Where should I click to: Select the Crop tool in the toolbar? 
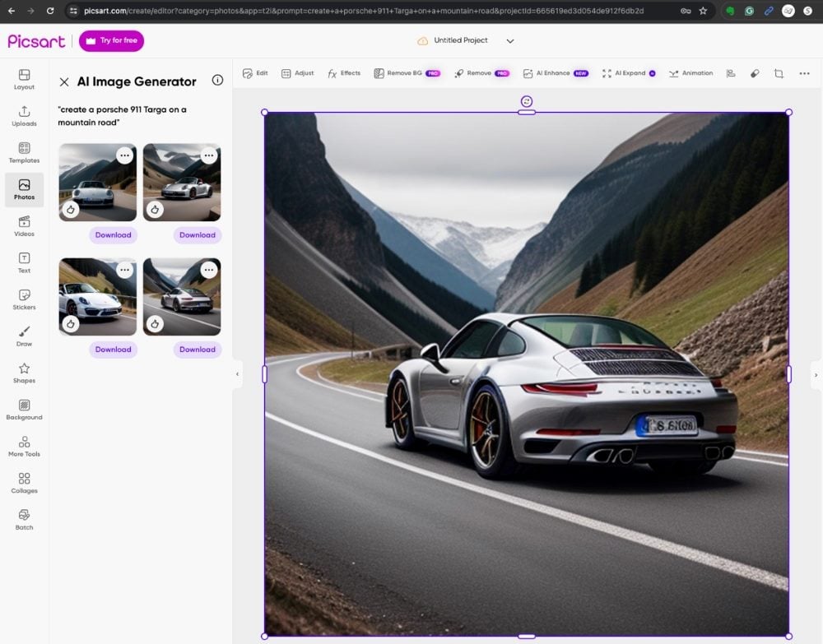point(779,73)
